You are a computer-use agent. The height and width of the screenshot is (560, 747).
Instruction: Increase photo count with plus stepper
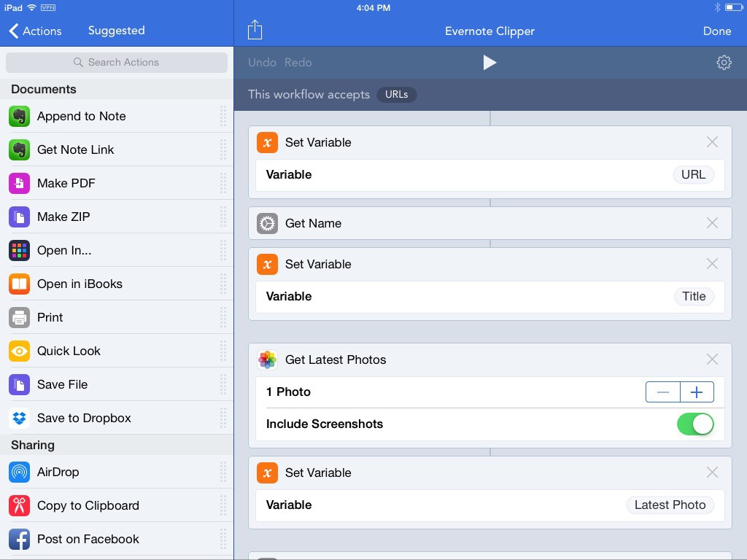tap(697, 392)
